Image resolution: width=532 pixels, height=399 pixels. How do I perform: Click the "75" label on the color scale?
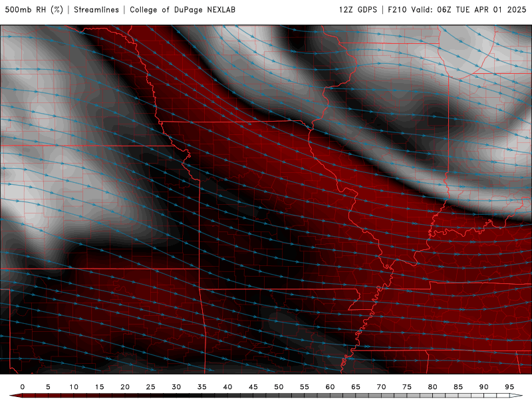(x=407, y=387)
